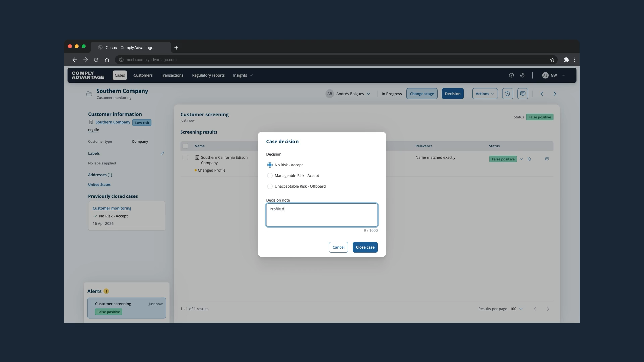This screenshot has width=644, height=362.
Task: Open a new browser tab
Action: tap(176, 48)
